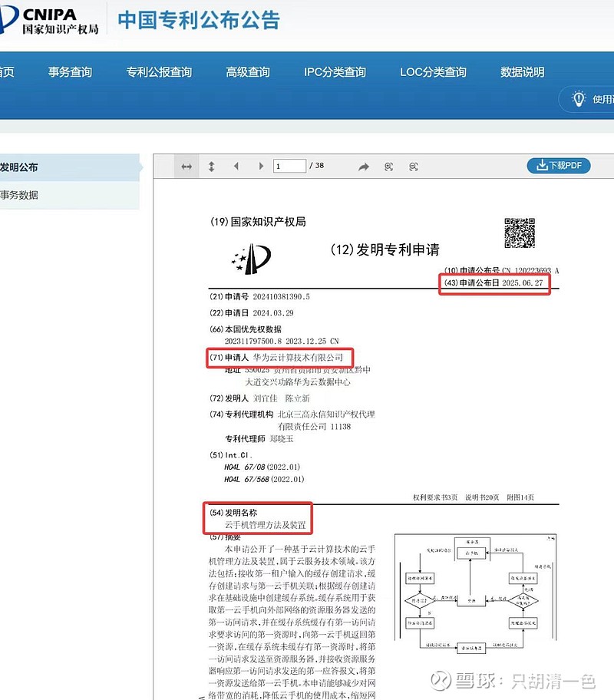Click (19)国家知识产权局 heading text
614x700 pixels.
tap(258, 221)
